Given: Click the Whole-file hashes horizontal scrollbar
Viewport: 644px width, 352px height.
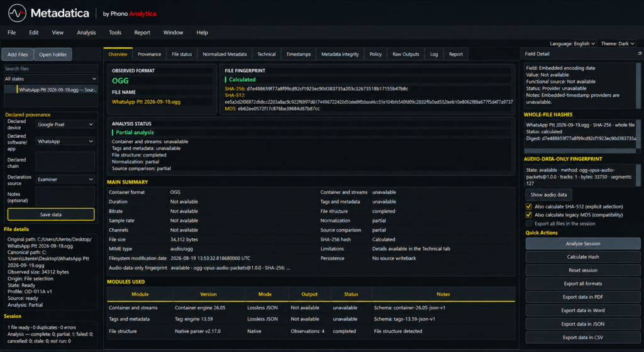Looking at the screenshot, I should point(580,151).
